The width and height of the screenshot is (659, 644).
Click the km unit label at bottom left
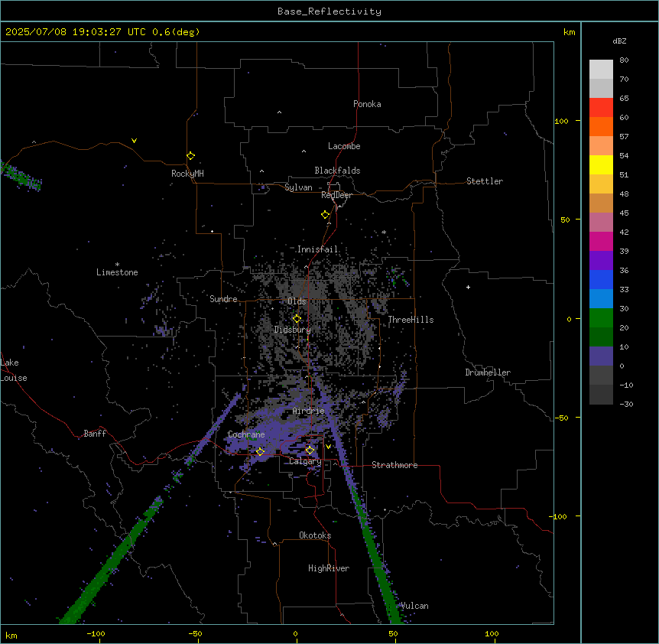pyautogui.click(x=11, y=635)
